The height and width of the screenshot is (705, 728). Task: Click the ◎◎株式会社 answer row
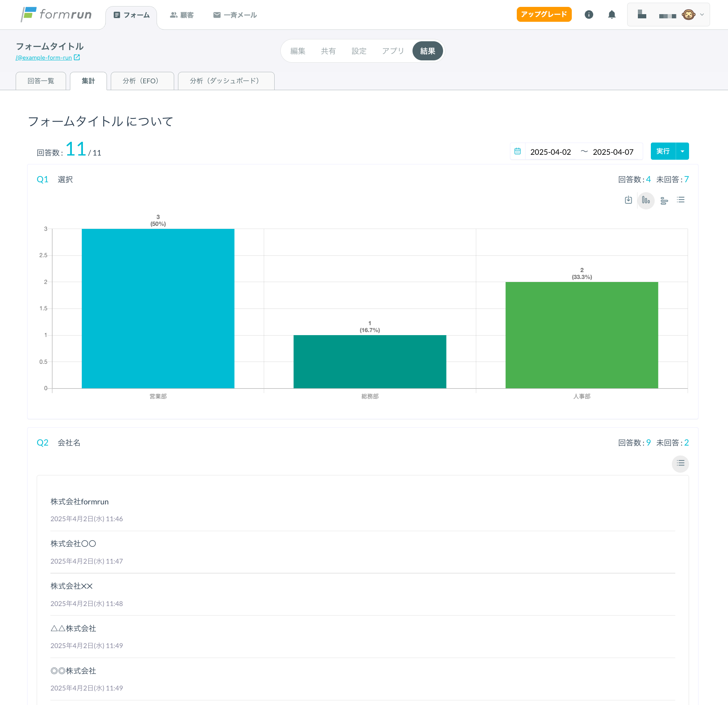point(363,679)
